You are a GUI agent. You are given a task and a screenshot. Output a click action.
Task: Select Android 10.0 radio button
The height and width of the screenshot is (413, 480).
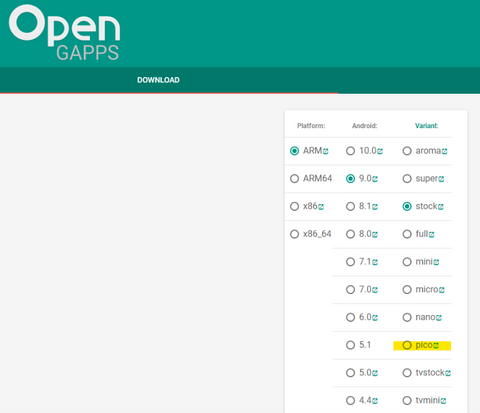[x=350, y=151]
